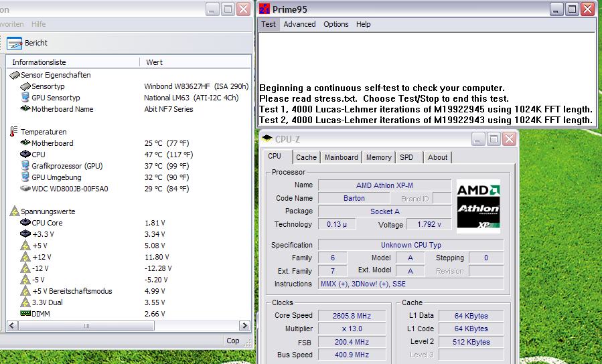
Task: Click the Grafikprozessor (GPU) row icon
Action: (x=25, y=166)
